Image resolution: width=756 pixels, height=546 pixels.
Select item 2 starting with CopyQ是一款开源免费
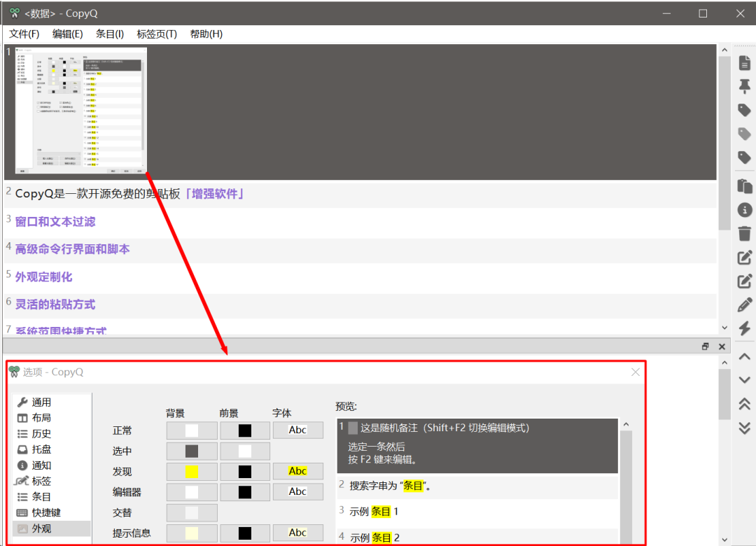point(360,194)
